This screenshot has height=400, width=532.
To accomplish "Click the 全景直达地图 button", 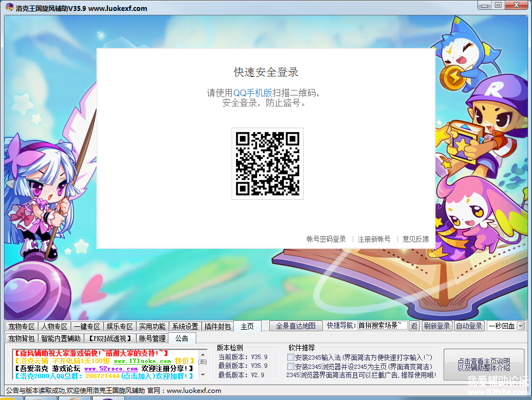I will point(295,326).
